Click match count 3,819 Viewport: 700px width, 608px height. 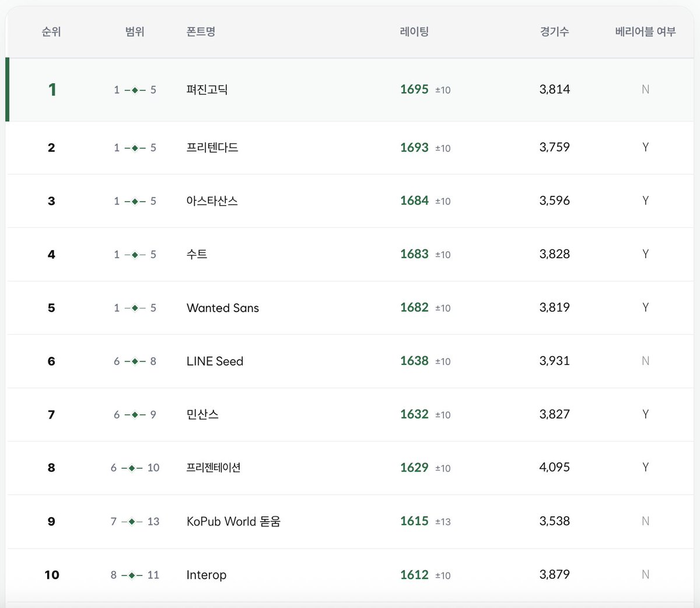click(555, 307)
